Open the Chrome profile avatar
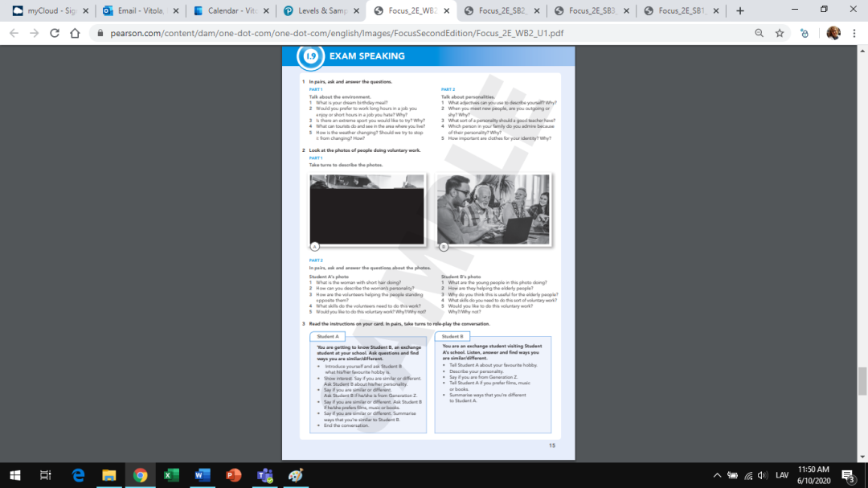 833,33
